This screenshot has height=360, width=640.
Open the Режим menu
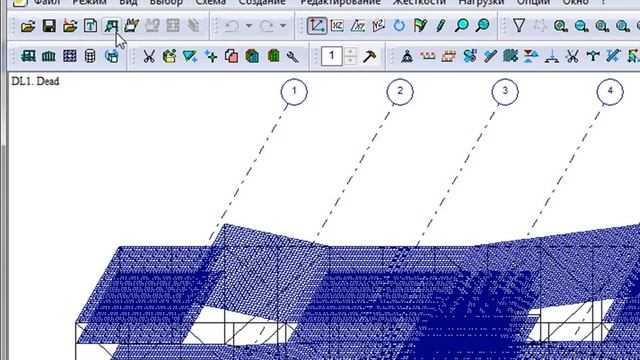(x=89, y=2)
